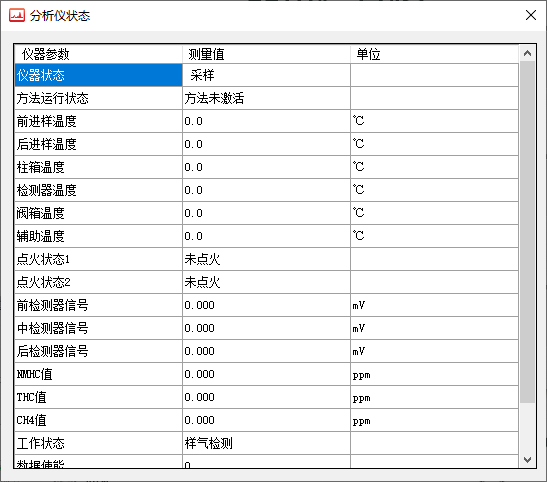Click the NMHC值 measurement cell
Image resolution: width=547 pixels, height=482 pixels.
(266, 374)
